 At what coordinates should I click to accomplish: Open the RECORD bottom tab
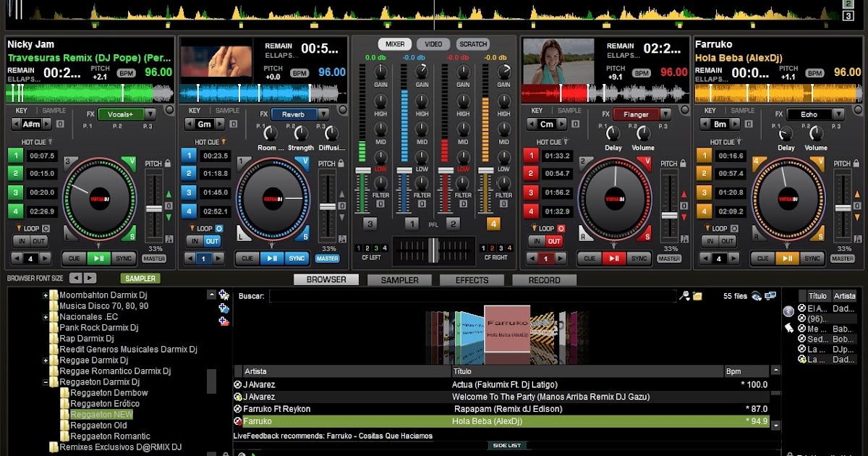coord(544,280)
